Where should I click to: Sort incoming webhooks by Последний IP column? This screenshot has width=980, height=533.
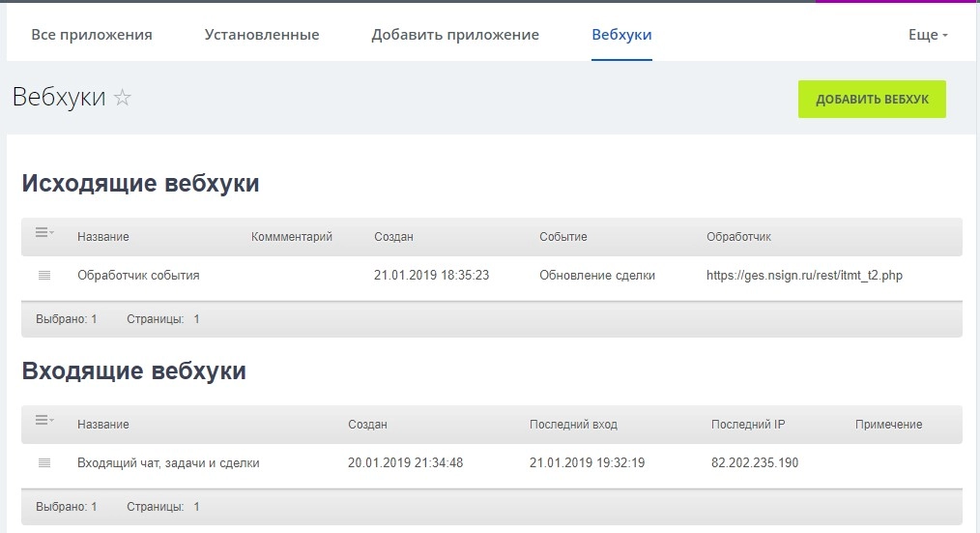click(748, 425)
